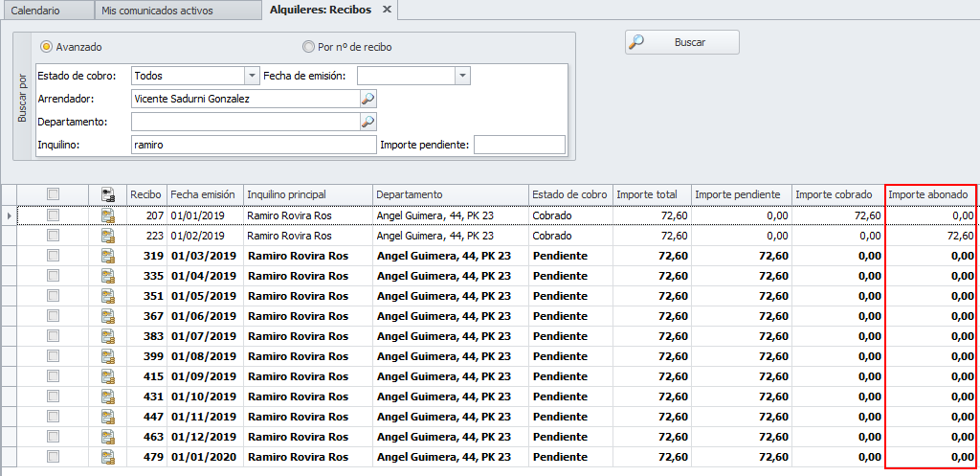Image resolution: width=980 pixels, height=476 pixels.
Task: Check the row checkbox for receipt 415
Action: click(x=54, y=376)
